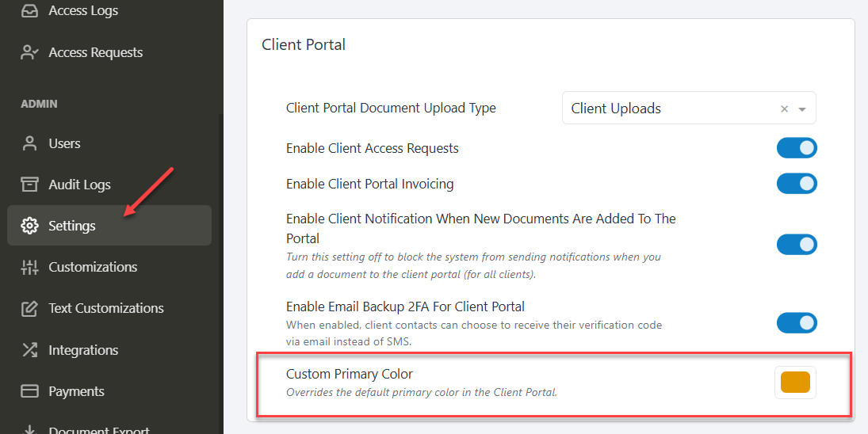868x434 pixels.
Task: Click the Access Logs inbox icon
Action: (x=29, y=10)
